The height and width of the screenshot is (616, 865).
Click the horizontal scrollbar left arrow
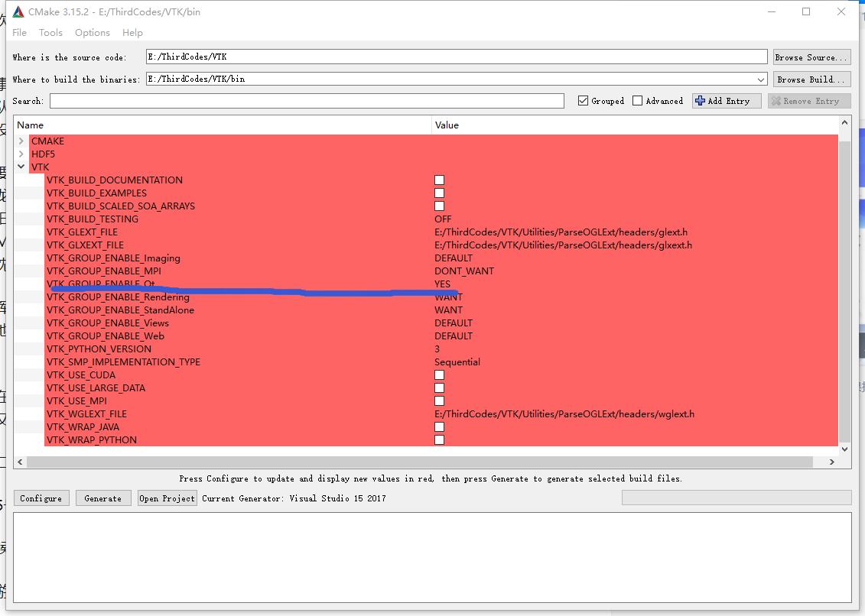click(21, 462)
